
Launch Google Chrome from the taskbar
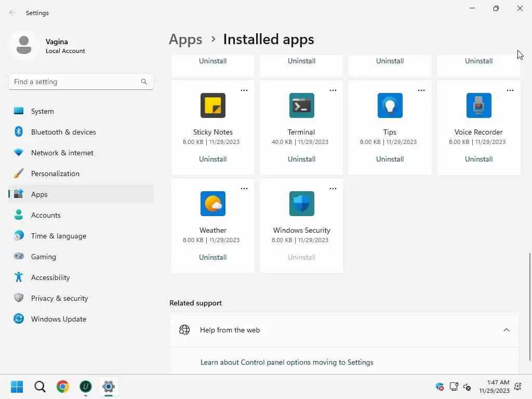[x=63, y=387]
